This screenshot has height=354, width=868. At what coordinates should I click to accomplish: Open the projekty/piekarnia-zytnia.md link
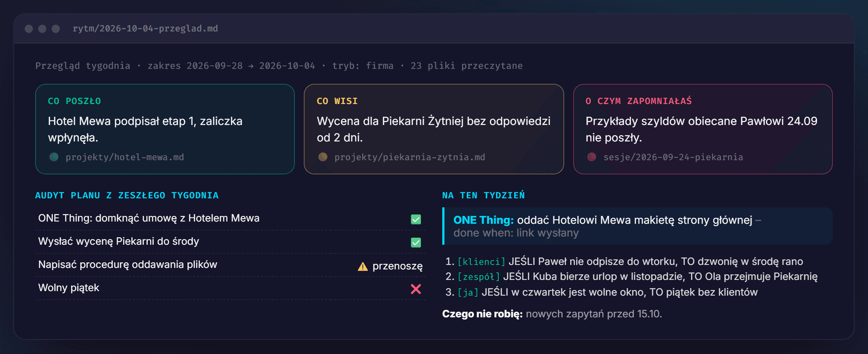(410, 157)
